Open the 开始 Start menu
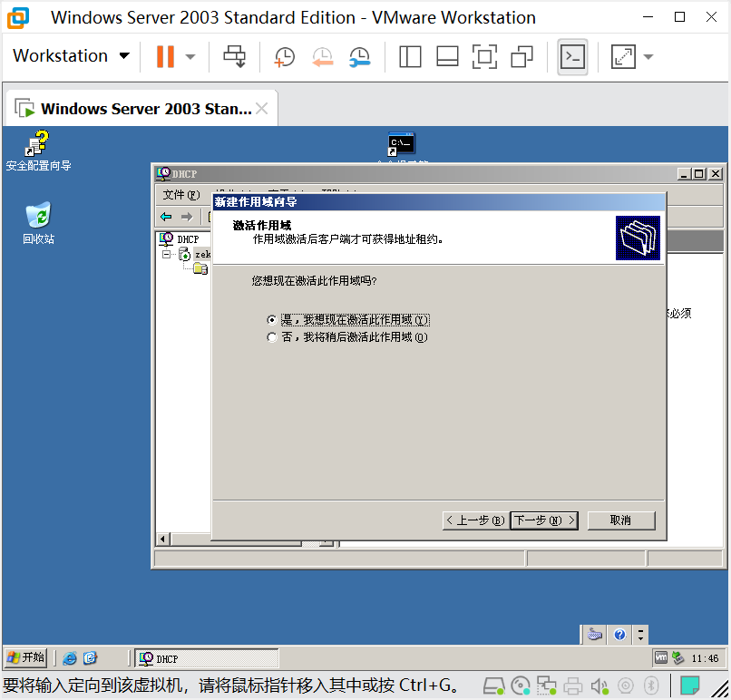 [26, 657]
